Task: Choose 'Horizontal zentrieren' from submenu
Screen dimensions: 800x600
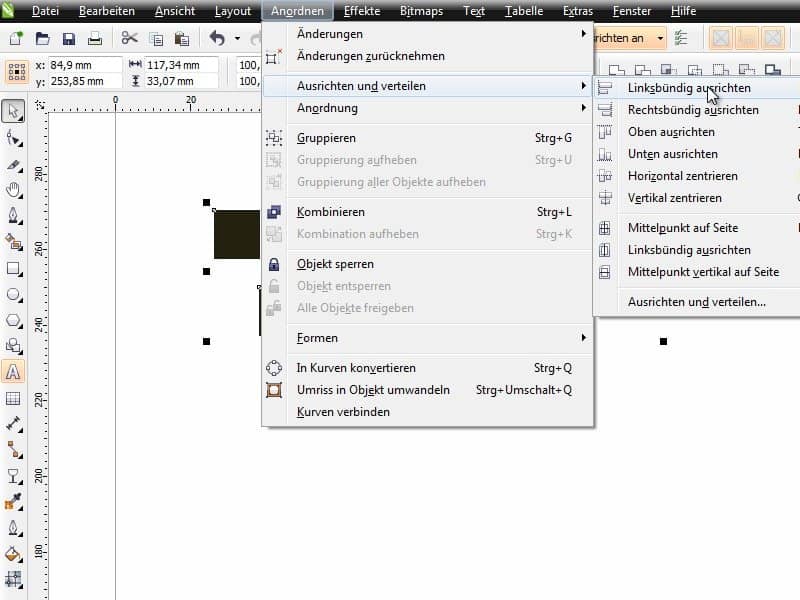Action: (x=682, y=176)
